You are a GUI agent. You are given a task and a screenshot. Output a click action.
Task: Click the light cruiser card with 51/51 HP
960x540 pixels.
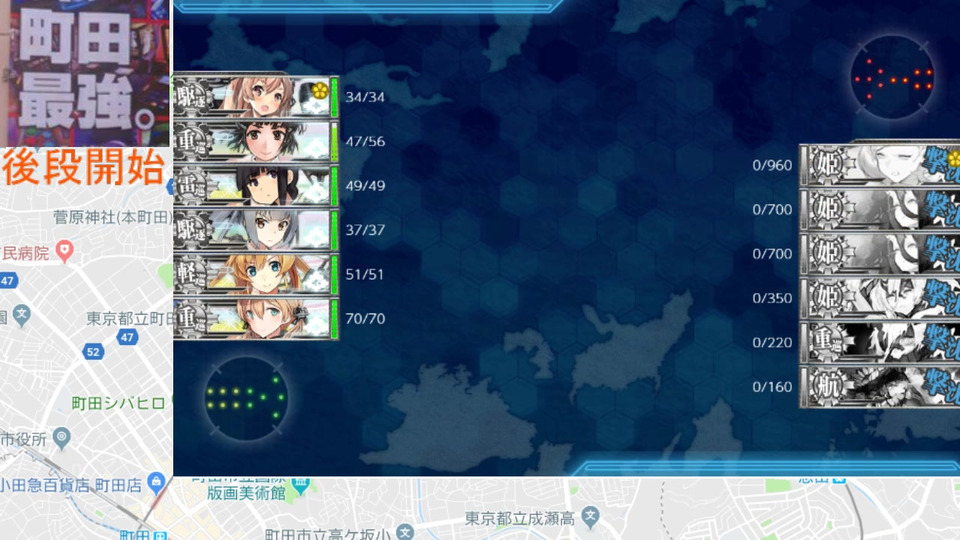[256, 274]
